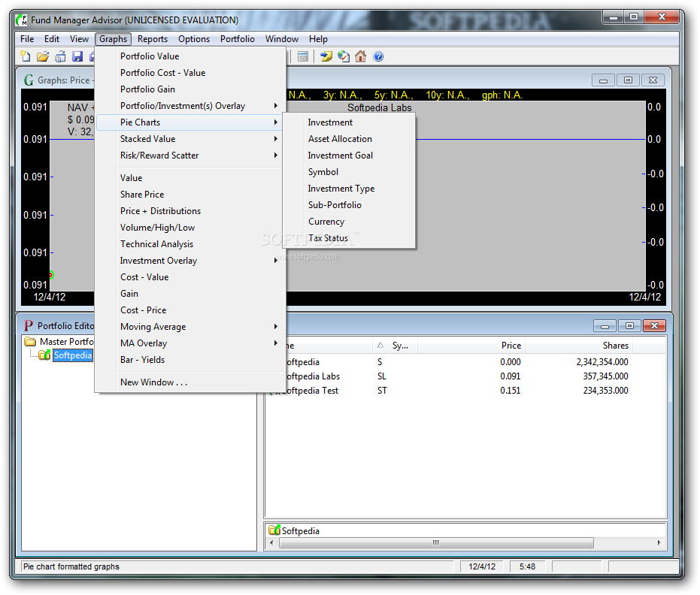Close the open Graphs menu

[x=113, y=39]
